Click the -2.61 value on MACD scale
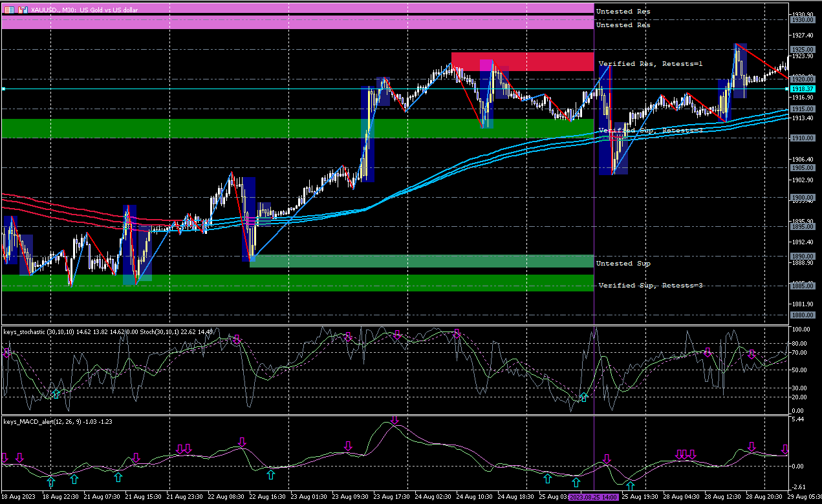The height and width of the screenshot is (504, 822). coord(800,487)
